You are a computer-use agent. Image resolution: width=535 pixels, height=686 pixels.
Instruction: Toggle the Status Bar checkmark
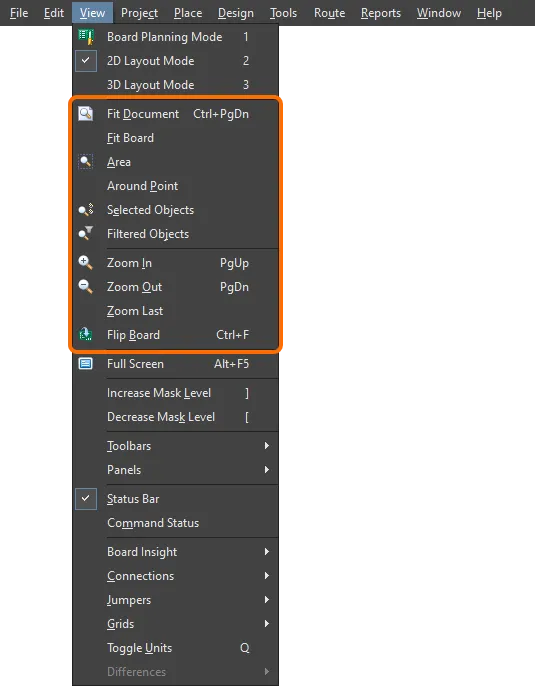[x=86, y=499]
